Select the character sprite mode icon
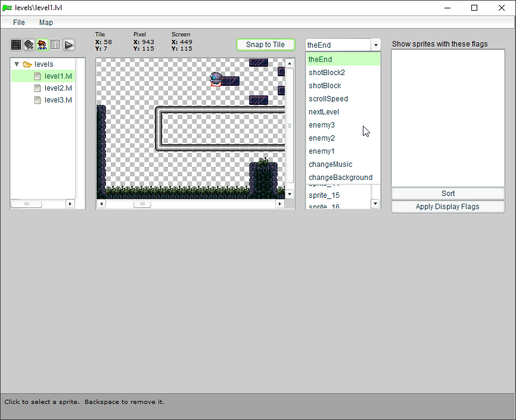Viewport: 516px width, 420px height. [x=42, y=45]
